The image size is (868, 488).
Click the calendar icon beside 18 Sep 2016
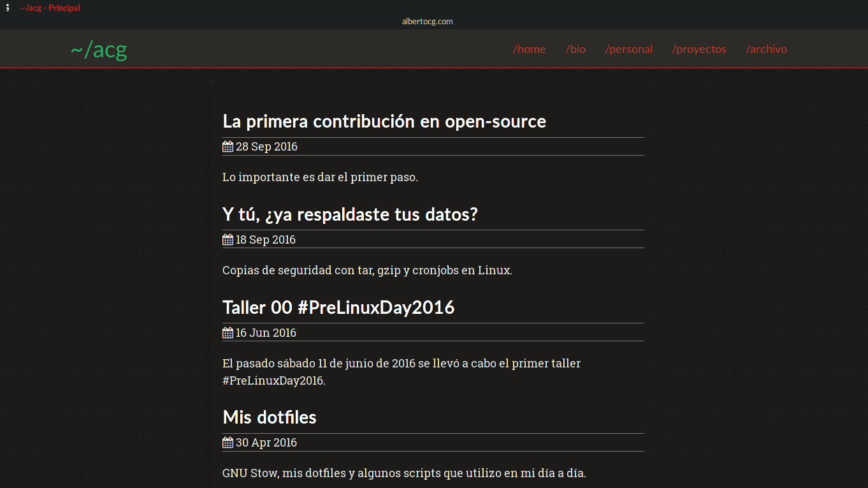point(228,240)
